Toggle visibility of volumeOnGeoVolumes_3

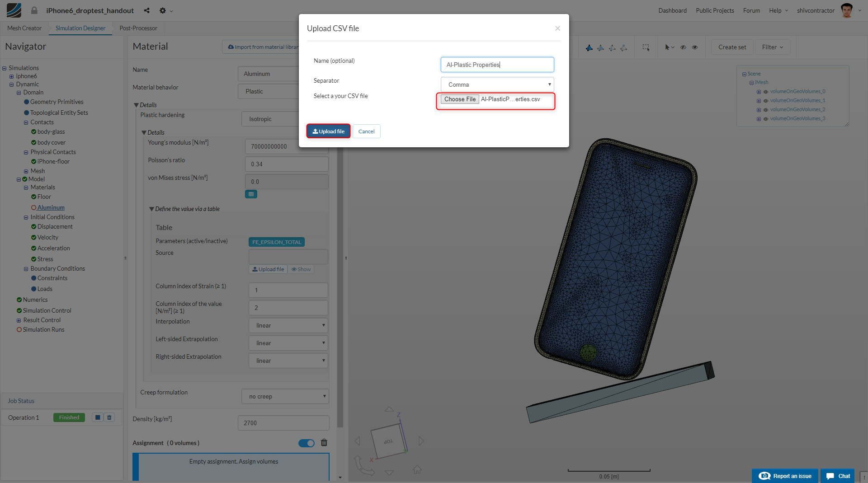[766, 118]
